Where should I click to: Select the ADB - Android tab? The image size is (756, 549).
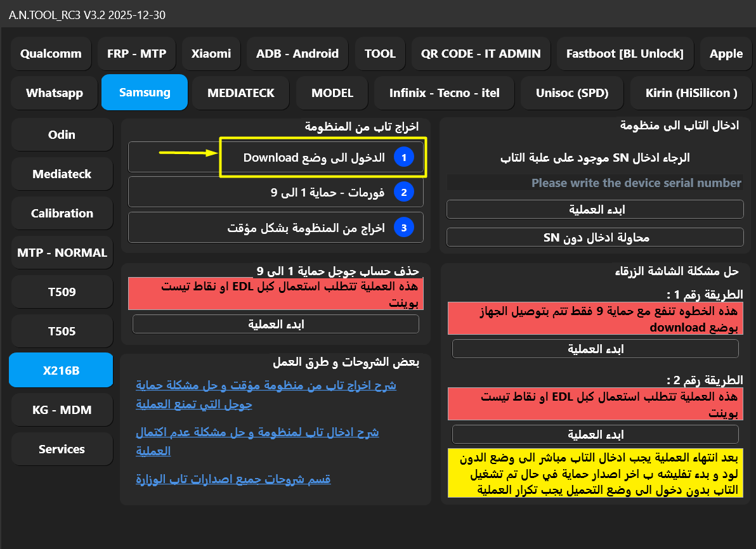point(297,53)
